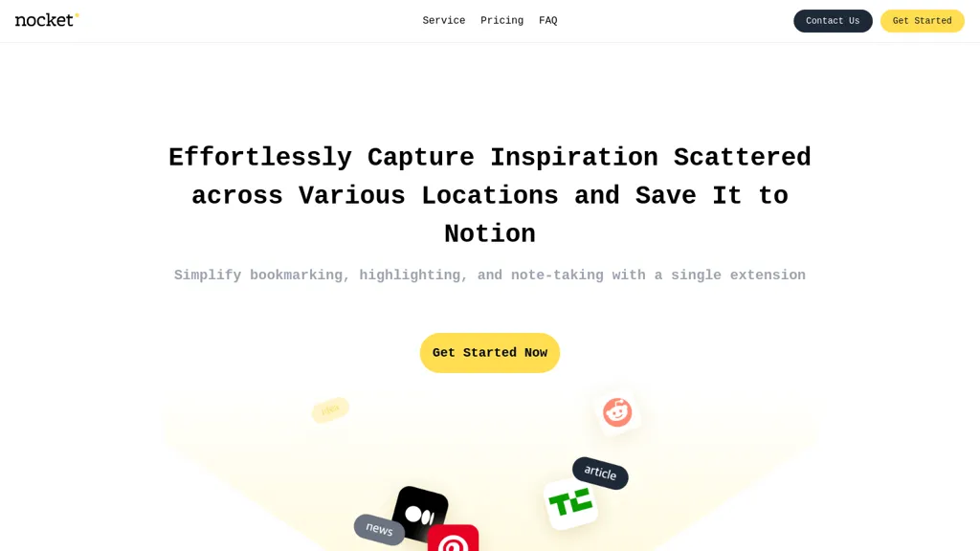Click the Reddit app icon
The height and width of the screenshot is (551, 980).
pyautogui.click(x=617, y=413)
